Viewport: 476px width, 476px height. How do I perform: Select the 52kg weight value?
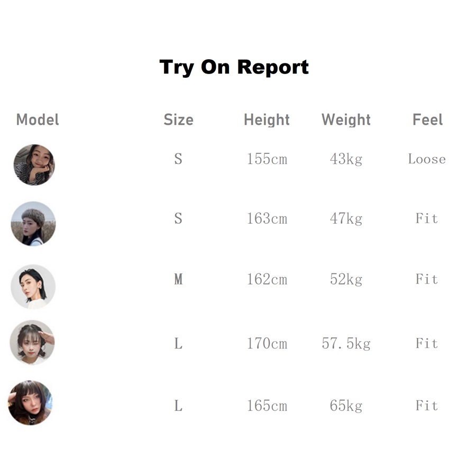pos(346,279)
